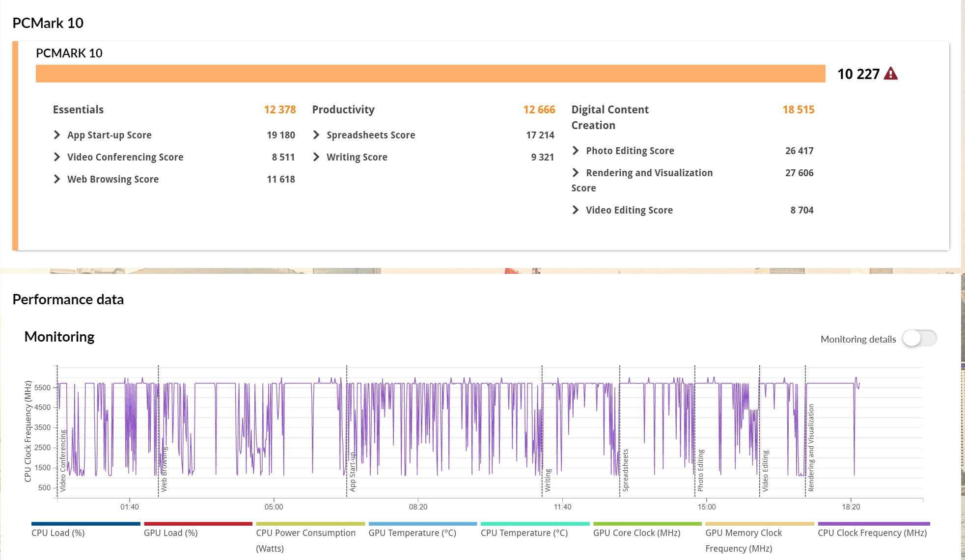Click the 08:20 time axis label
The width and height of the screenshot is (965, 560).
coord(418,507)
